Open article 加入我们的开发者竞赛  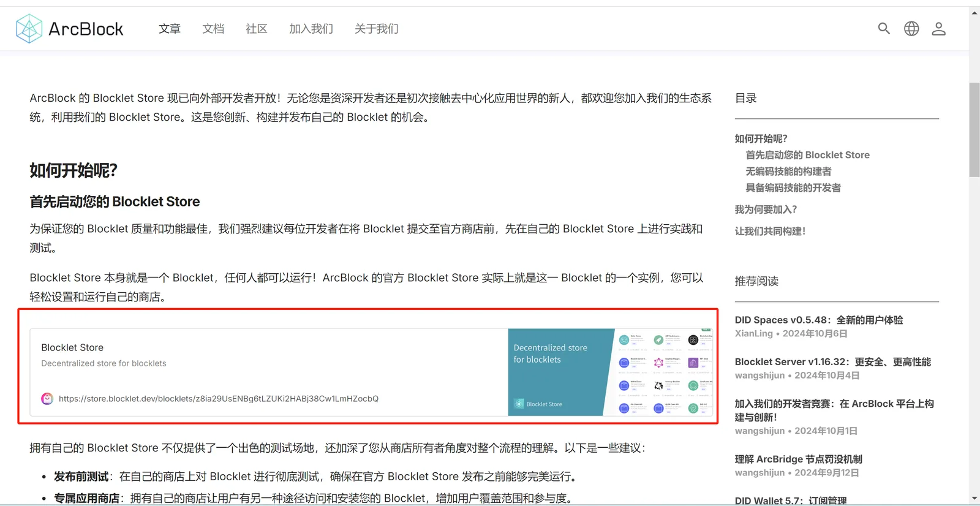(834, 410)
